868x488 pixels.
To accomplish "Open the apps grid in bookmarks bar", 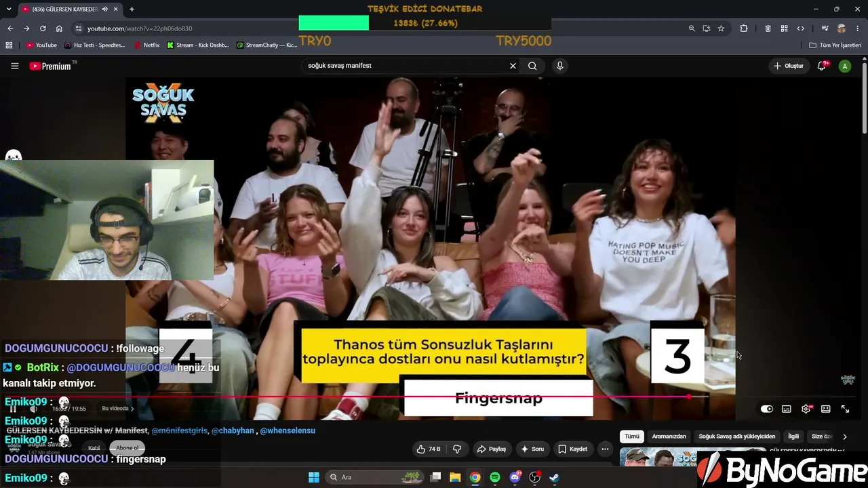I will point(9,45).
